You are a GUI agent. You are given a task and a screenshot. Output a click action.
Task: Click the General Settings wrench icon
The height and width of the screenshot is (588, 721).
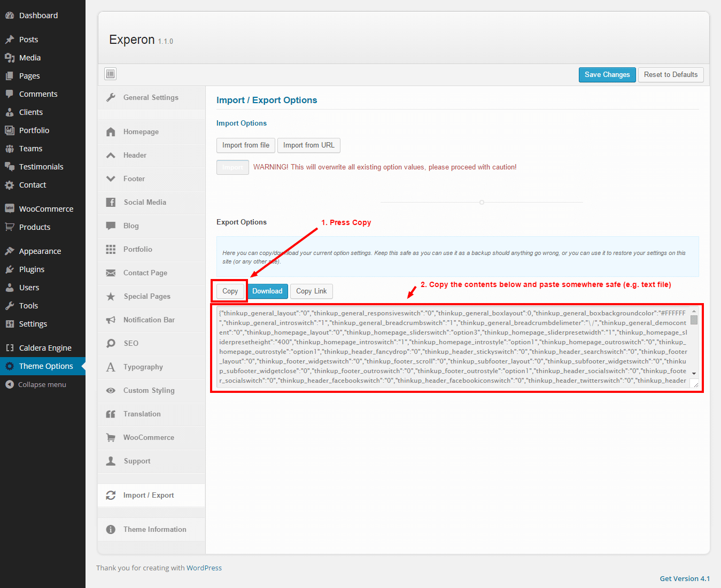point(111,97)
